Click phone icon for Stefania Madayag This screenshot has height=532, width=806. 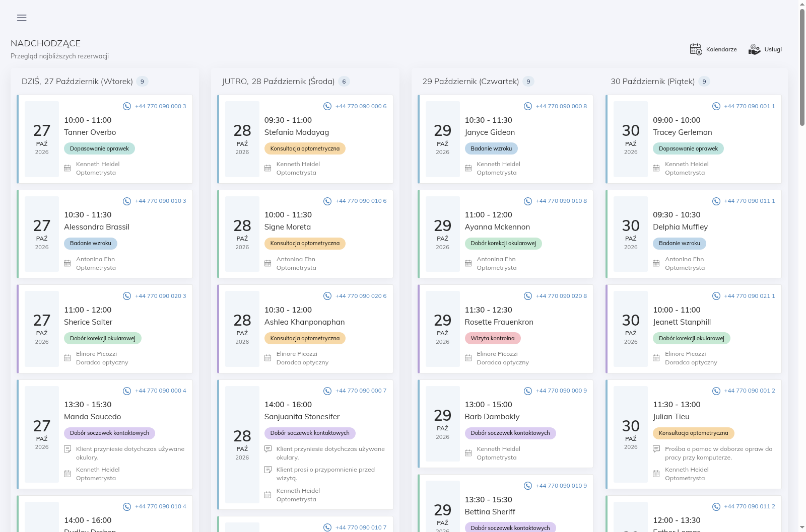[x=327, y=106]
